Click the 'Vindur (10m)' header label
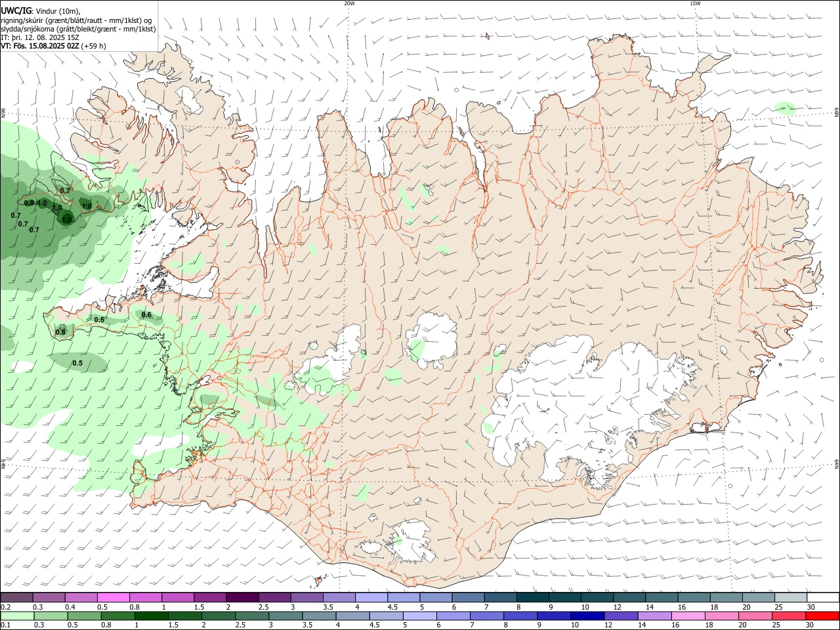 (58, 11)
